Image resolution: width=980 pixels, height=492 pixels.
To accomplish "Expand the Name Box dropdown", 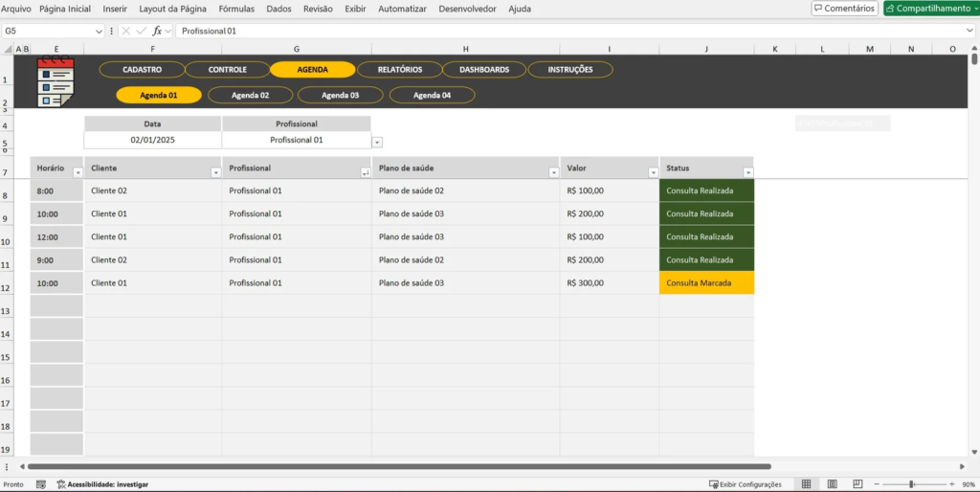I will click(x=100, y=31).
